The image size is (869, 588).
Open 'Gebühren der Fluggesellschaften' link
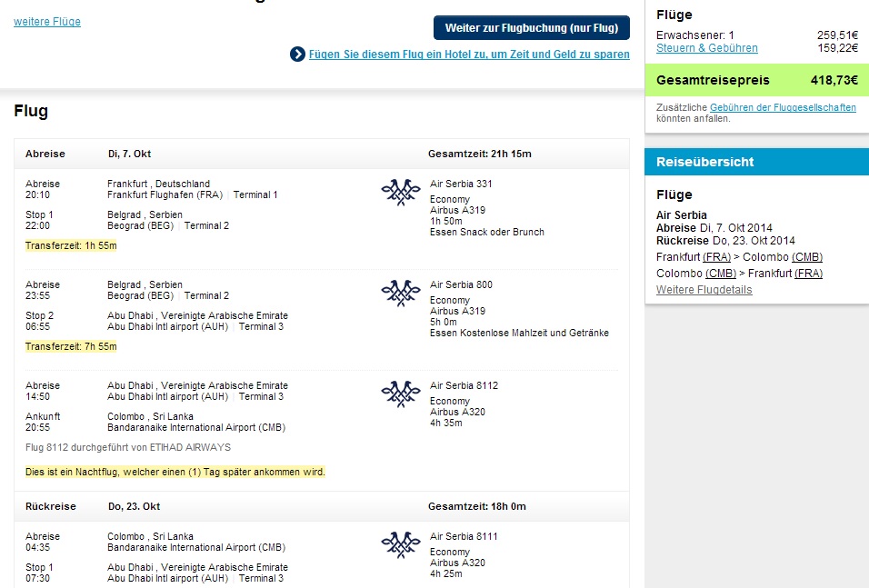783,107
